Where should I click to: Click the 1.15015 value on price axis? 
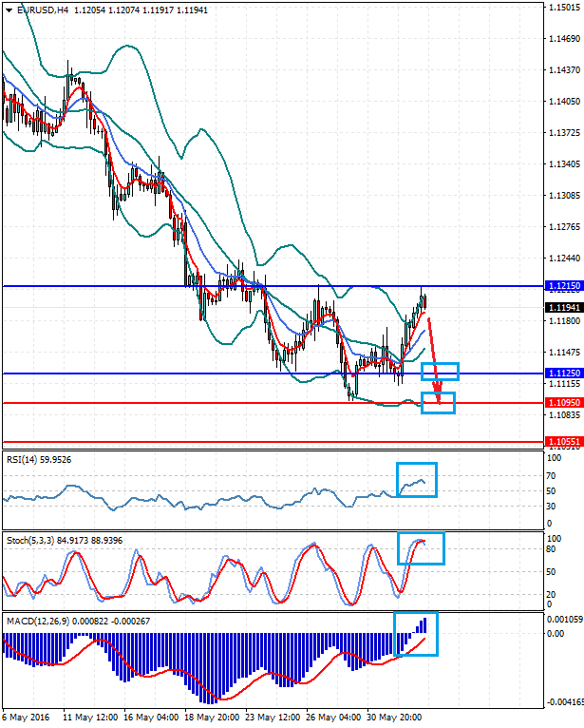click(x=564, y=8)
